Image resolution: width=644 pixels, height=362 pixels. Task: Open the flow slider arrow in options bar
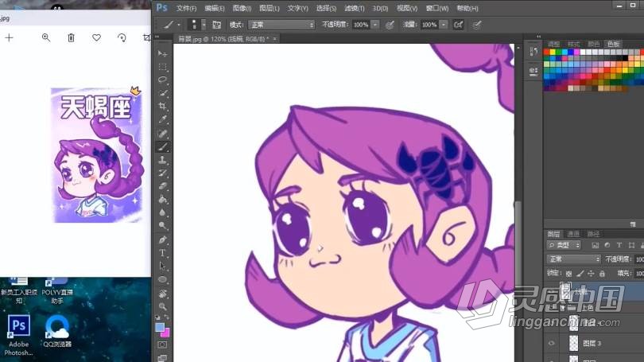click(x=444, y=25)
